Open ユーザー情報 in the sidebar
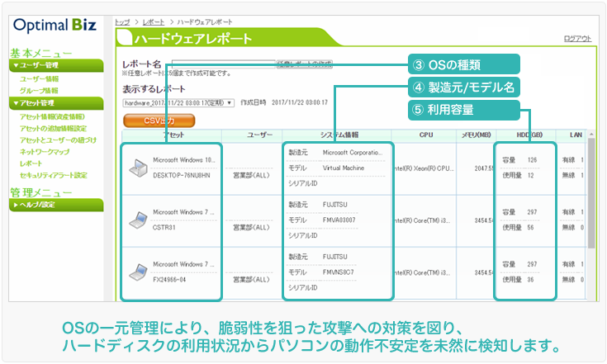607x364 pixels. 40,79
